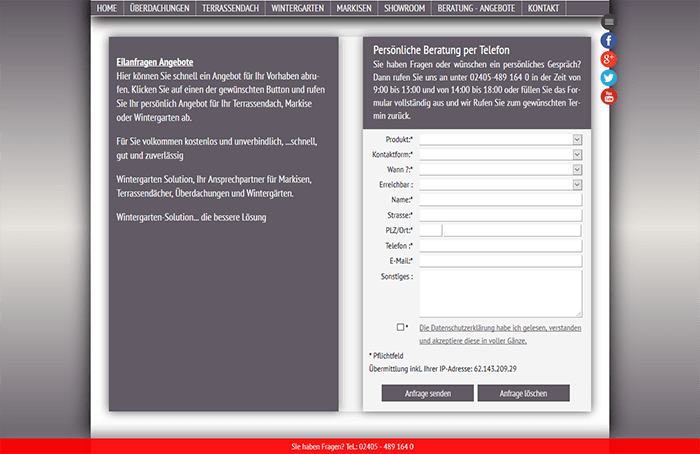Open the Twitter social icon
This screenshot has height=454, width=700.
(608, 78)
